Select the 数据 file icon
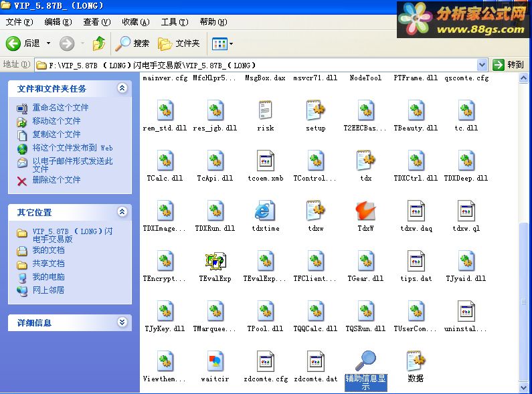The width and height of the screenshot is (532, 394). pos(416,361)
